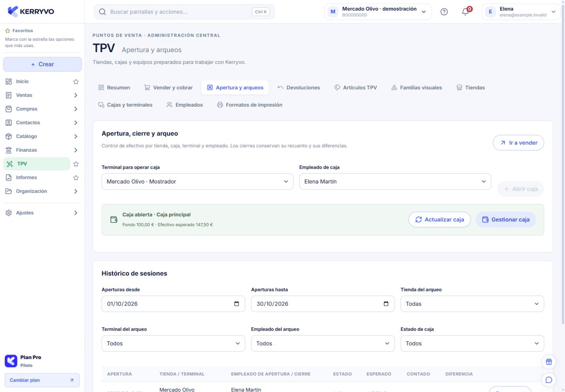
Task: Open Empleado de caja dropdown
Action: (395, 182)
